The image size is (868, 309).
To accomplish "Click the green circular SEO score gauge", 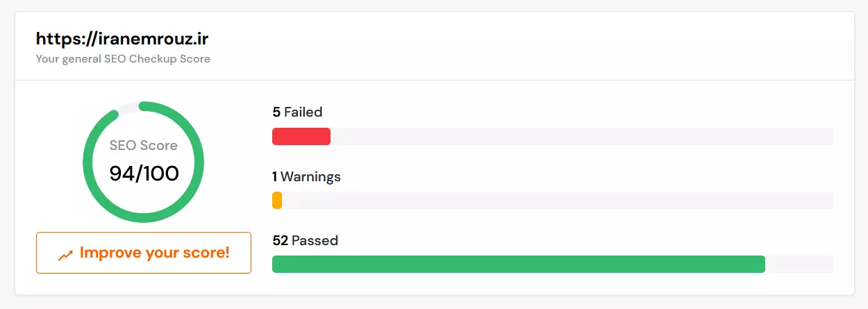I will coord(144,162).
